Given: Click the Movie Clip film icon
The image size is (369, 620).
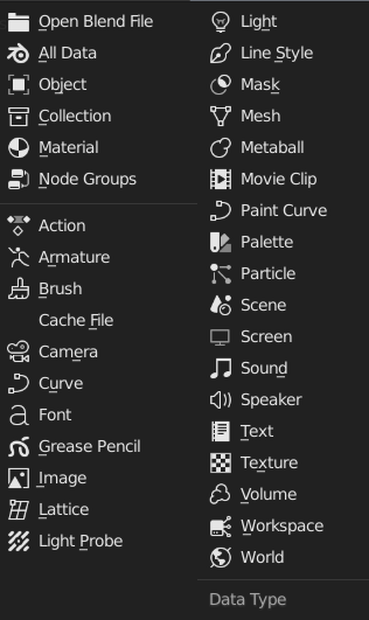Looking at the screenshot, I should click(x=220, y=179).
